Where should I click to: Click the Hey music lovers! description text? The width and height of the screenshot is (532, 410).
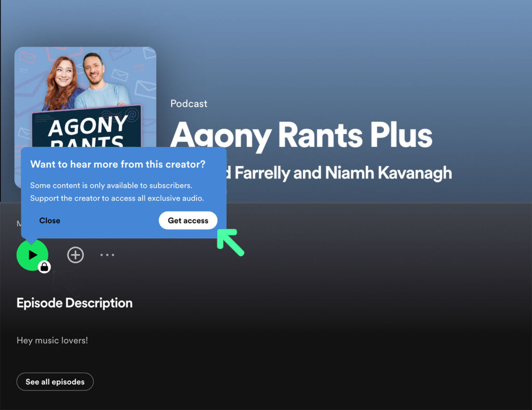[x=52, y=340]
